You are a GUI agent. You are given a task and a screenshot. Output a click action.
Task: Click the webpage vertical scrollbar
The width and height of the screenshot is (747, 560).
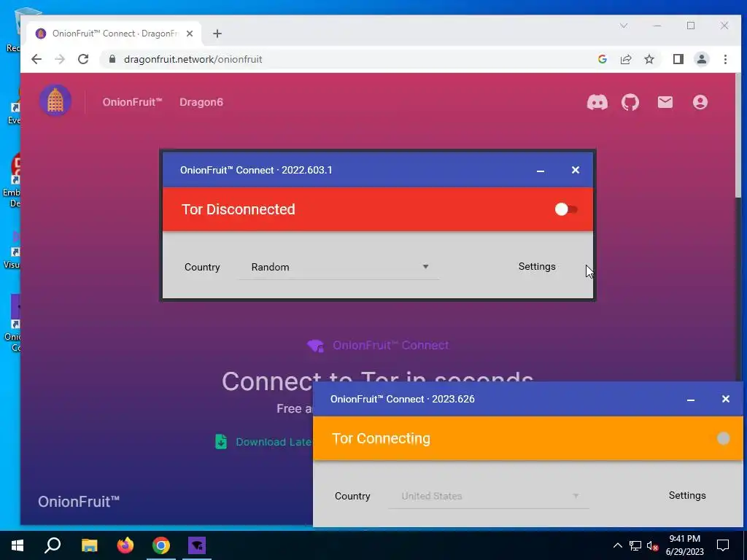tap(738, 135)
